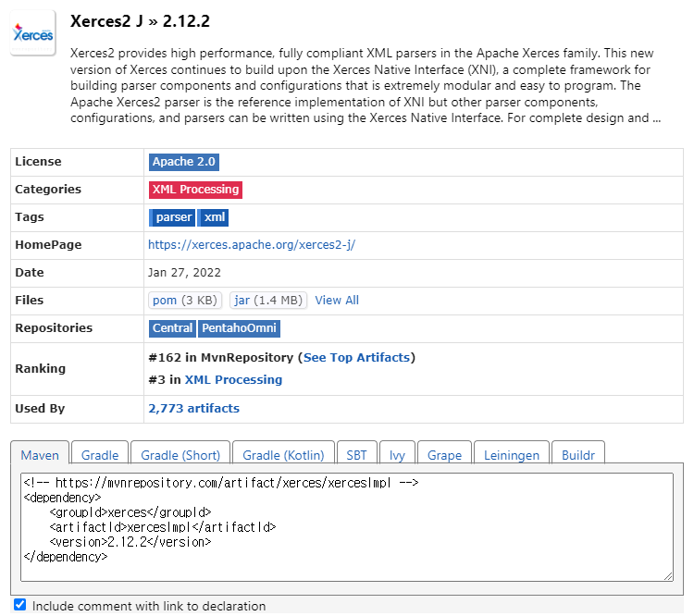Toggle Include comment with link checkbox
Image resolution: width=694 pixels, height=616 pixels.
20,605
